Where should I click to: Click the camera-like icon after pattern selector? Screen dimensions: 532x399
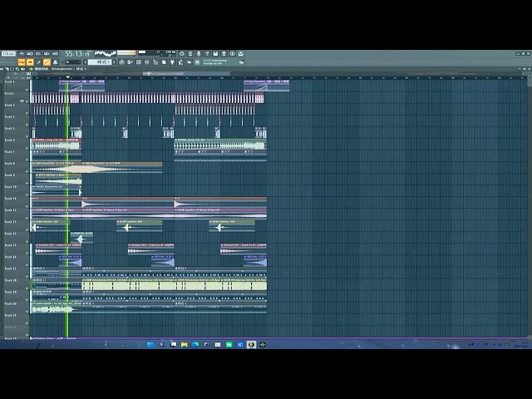coord(121,62)
